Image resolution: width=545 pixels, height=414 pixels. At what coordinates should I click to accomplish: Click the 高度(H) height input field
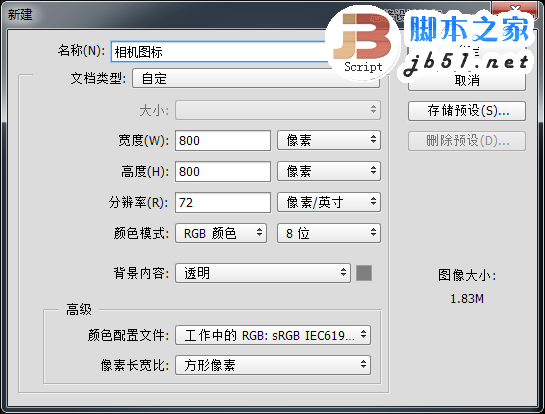pos(223,171)
